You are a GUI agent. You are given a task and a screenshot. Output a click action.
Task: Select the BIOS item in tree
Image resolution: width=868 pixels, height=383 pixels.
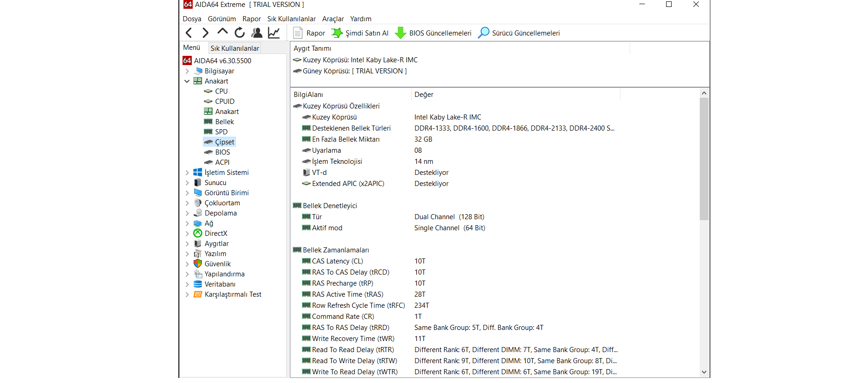(x=222, y=152)
